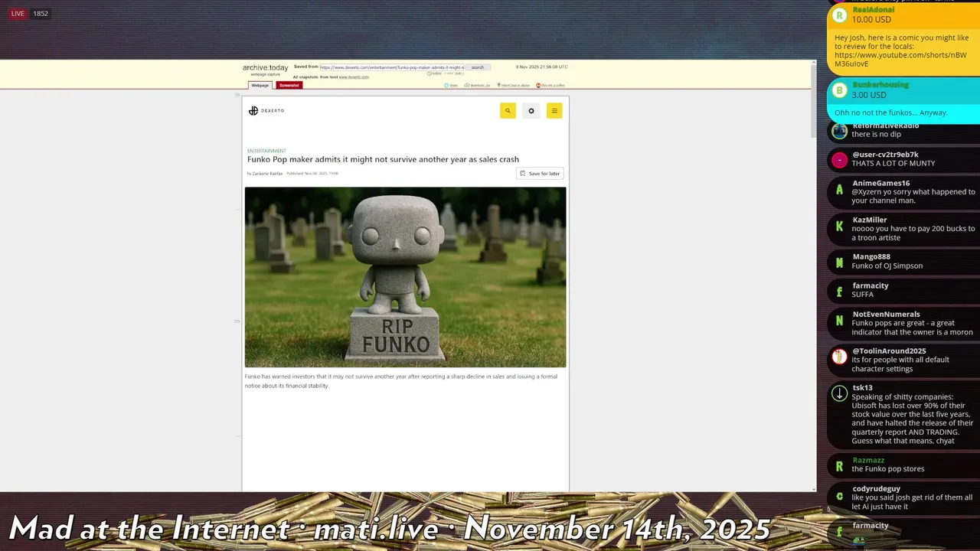Click the archive.today logo
The width and height of the screenshot is (980, 551).
(x=266, y=67)
